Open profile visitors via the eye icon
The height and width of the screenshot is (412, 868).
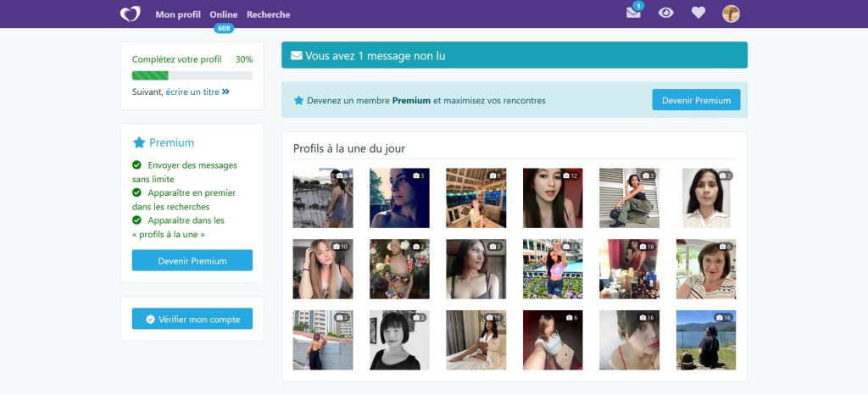(665, 13)
